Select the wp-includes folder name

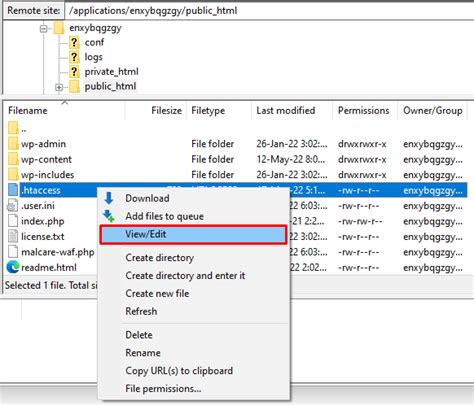[48, 174]
